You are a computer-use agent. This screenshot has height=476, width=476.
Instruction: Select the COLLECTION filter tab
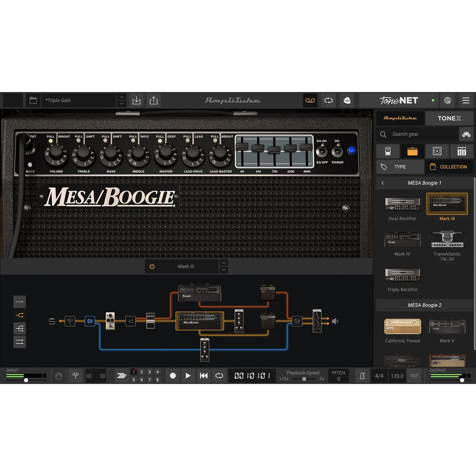coord(449,167)
